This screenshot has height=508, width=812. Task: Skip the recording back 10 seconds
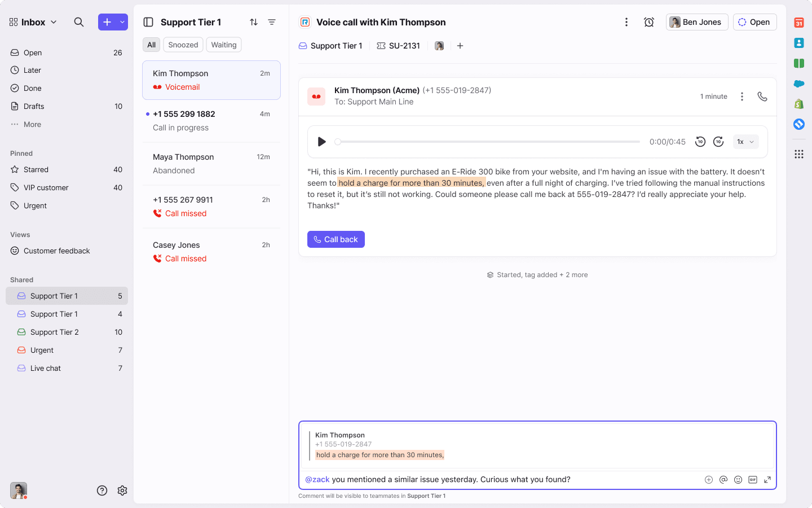(x=700, y=142)
